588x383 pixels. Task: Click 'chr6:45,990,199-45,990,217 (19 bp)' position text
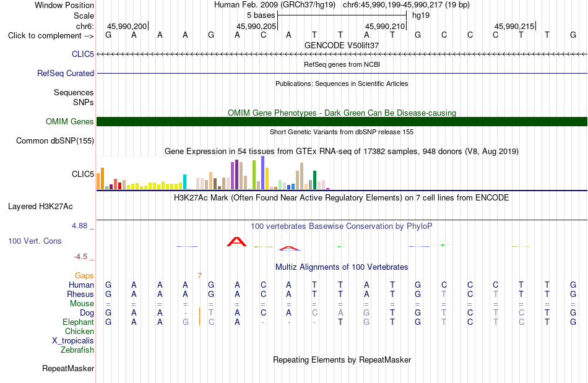point(406,5)
